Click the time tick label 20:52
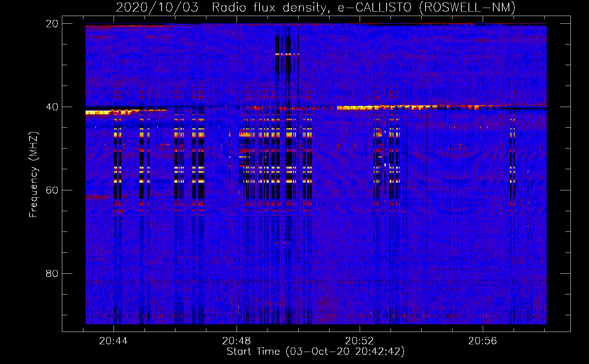 pos(360,341)
